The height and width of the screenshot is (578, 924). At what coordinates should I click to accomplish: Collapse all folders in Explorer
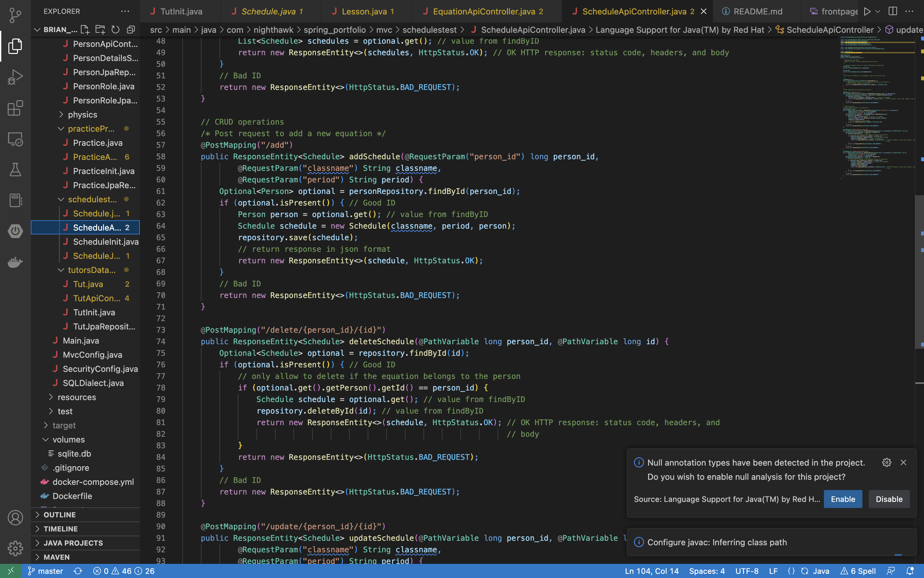click(x=131, y=30)
